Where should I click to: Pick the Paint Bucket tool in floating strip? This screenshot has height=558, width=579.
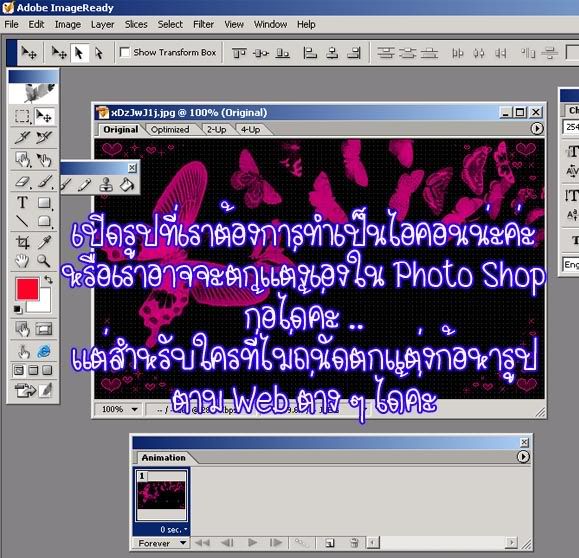(x=127, y=184)
